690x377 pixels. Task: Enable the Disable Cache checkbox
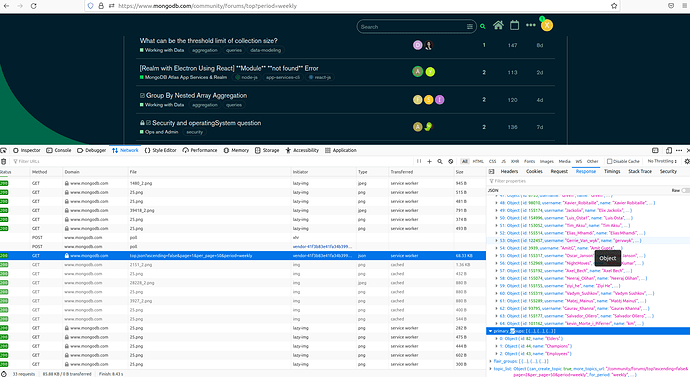coord(609,161)
